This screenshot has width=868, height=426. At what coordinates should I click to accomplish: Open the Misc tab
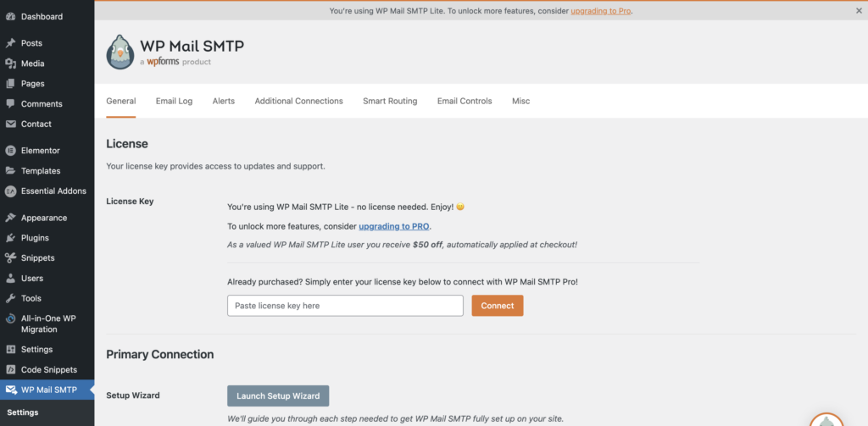pos(521,102)
